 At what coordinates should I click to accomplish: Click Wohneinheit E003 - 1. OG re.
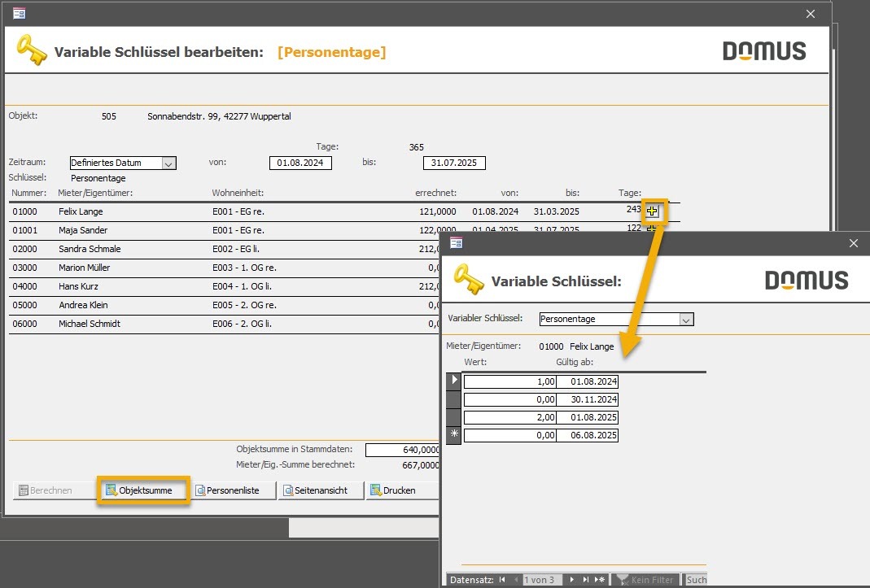pyautogui.click(x=244, y=268)
